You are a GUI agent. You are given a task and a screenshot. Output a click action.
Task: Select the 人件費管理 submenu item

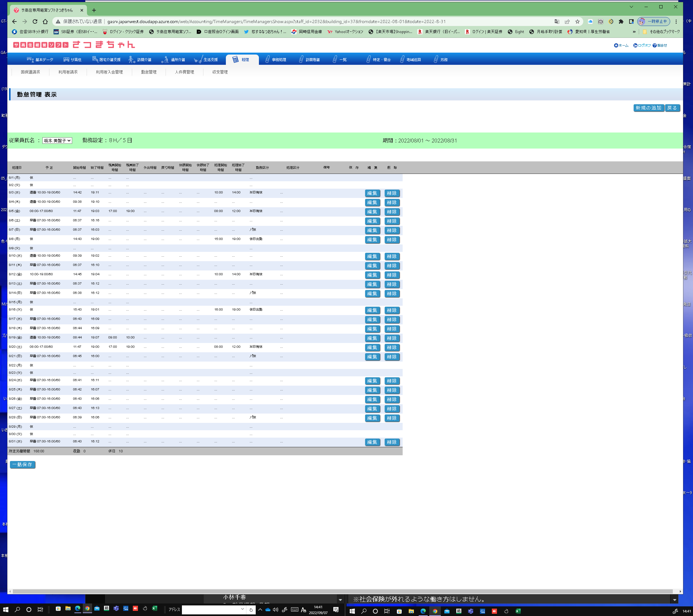184,72
